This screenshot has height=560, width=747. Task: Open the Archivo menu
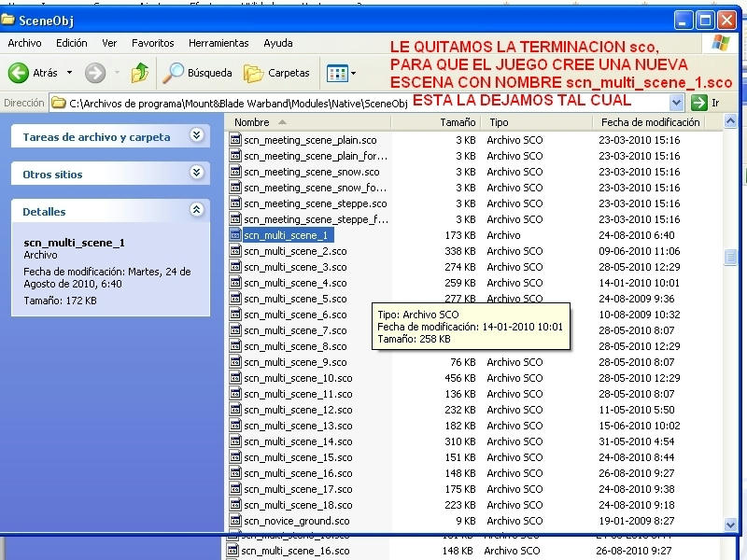click(x=24, y=43)
